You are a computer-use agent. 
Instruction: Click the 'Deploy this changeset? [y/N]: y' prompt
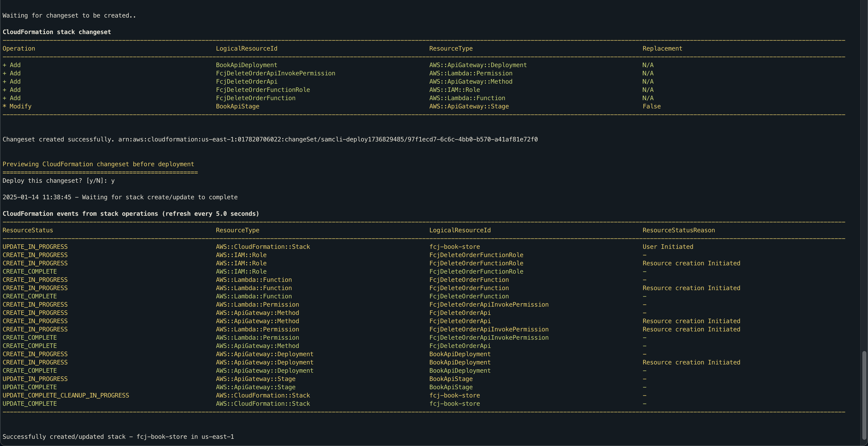click(x=59, y=181)
